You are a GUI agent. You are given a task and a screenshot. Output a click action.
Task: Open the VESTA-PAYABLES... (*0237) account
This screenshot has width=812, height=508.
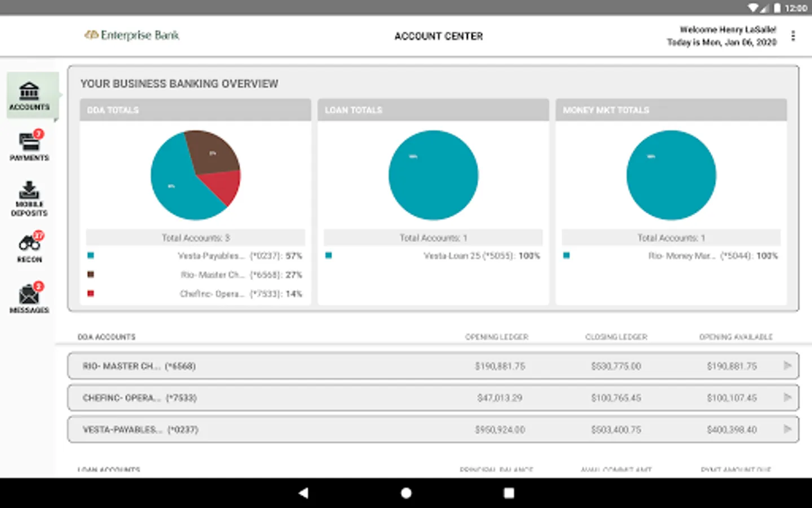pyautogui.click(x=433, y=429)
